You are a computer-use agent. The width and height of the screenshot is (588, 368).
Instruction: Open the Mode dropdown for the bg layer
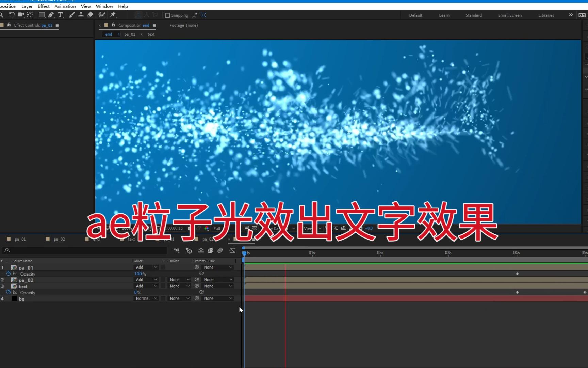(x=146, y=298)
